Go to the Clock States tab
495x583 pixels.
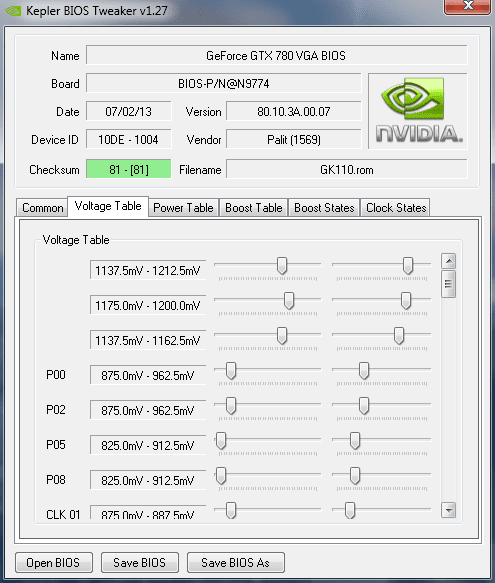coord(396,207)
